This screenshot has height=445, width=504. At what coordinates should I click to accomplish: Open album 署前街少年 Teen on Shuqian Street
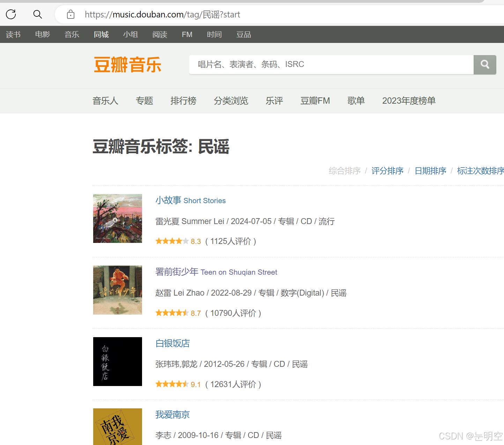pyautogui.click(x=216, y=272)
